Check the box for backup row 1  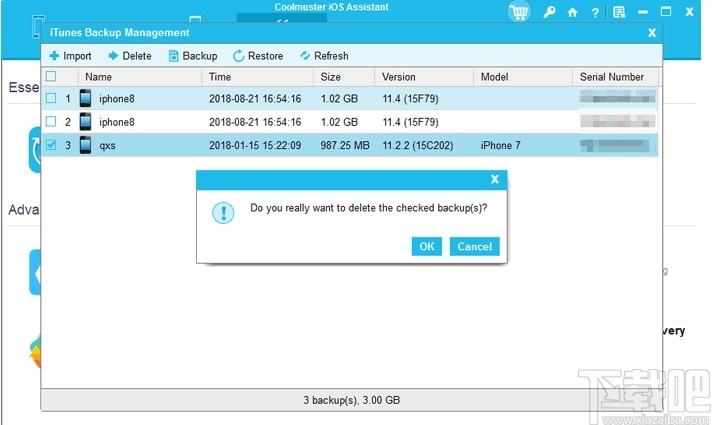[x=51, y=98]
